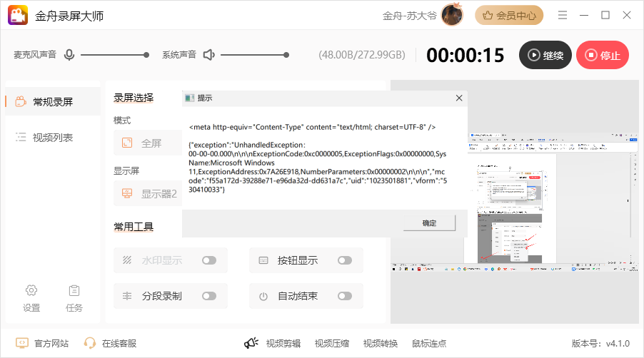Click the 视频列表 list icon in sidebar
This screenshot has width=644, height=358.
(x=21, y=138)
